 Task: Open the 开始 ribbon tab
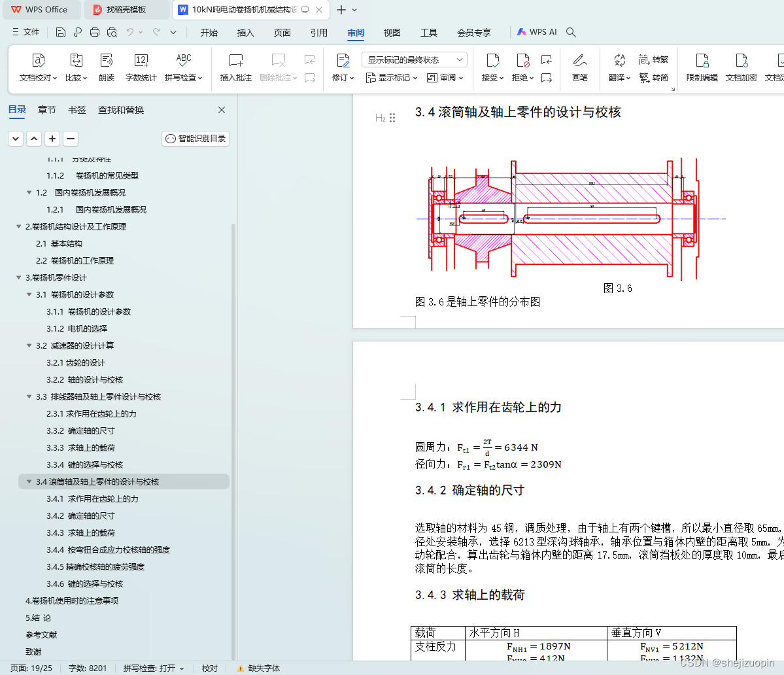coord(209,33)
